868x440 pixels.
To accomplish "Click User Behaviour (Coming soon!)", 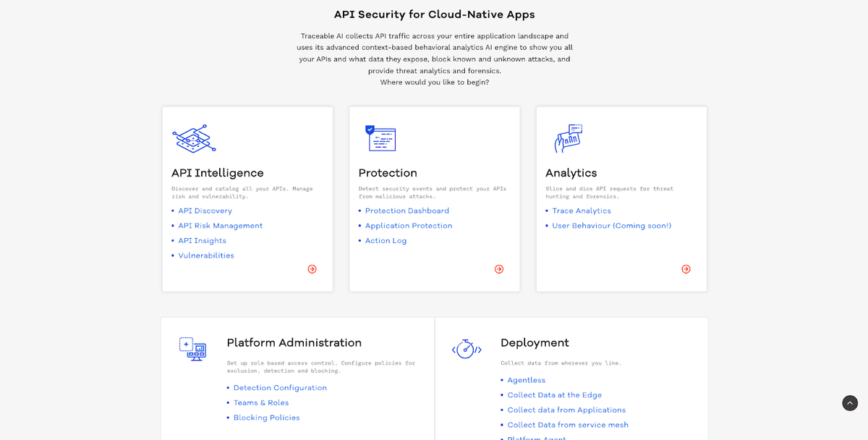I will [611, 225].
